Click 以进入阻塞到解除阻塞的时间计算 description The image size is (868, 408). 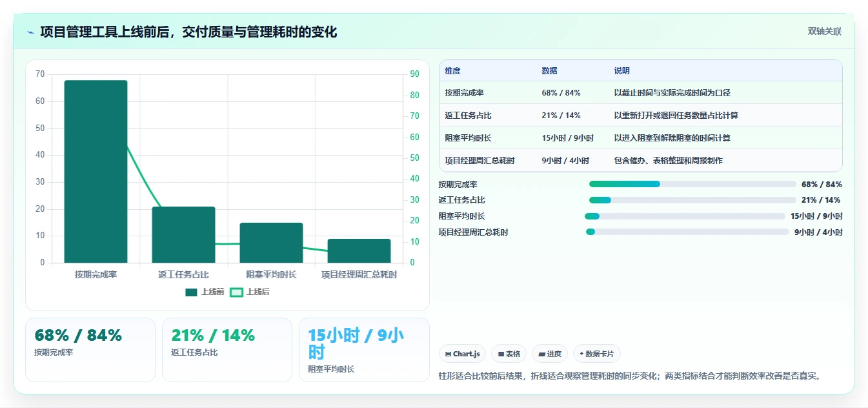tap(672, 138)
